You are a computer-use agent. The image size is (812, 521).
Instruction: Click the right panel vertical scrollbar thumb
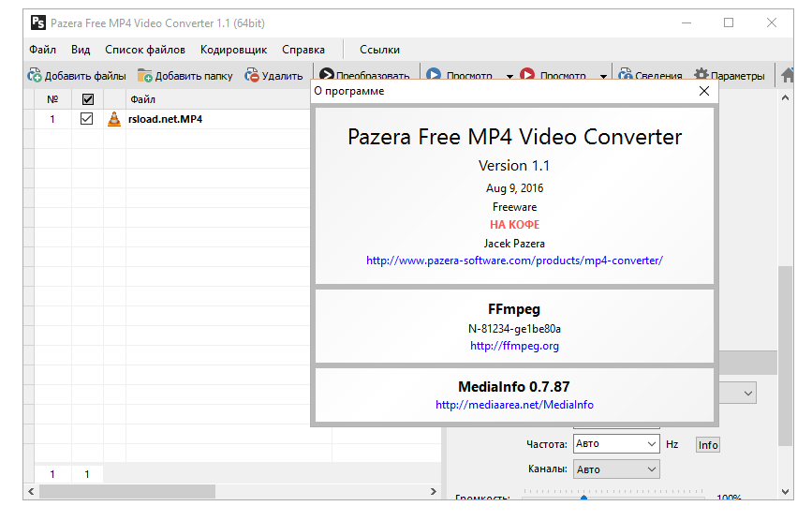pyautogui.click(x=786, y=356)
